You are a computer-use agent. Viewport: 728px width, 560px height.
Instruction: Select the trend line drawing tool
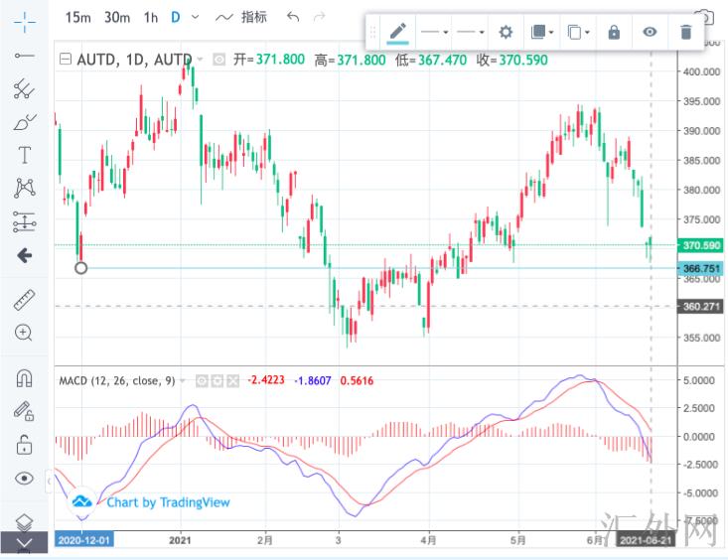point(25,55)
